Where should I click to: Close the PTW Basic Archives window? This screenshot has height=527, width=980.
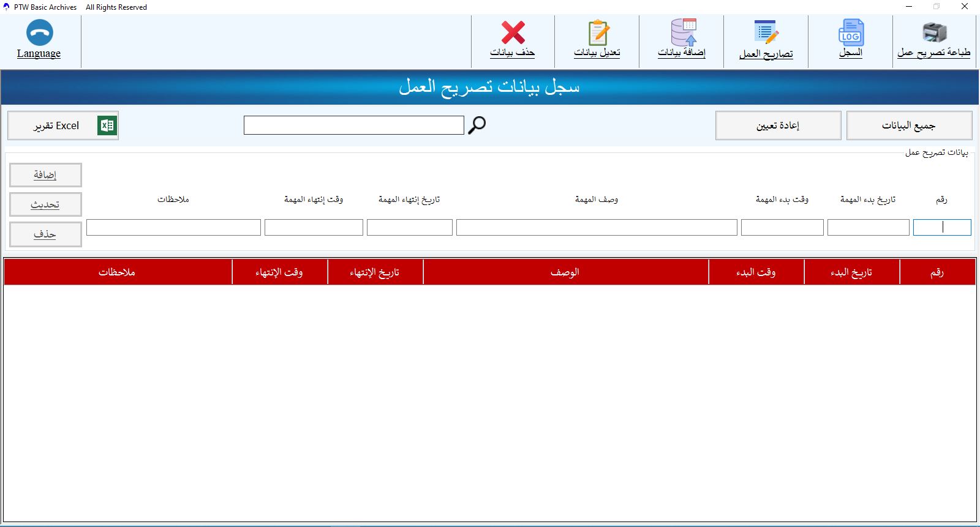[965, 7]
